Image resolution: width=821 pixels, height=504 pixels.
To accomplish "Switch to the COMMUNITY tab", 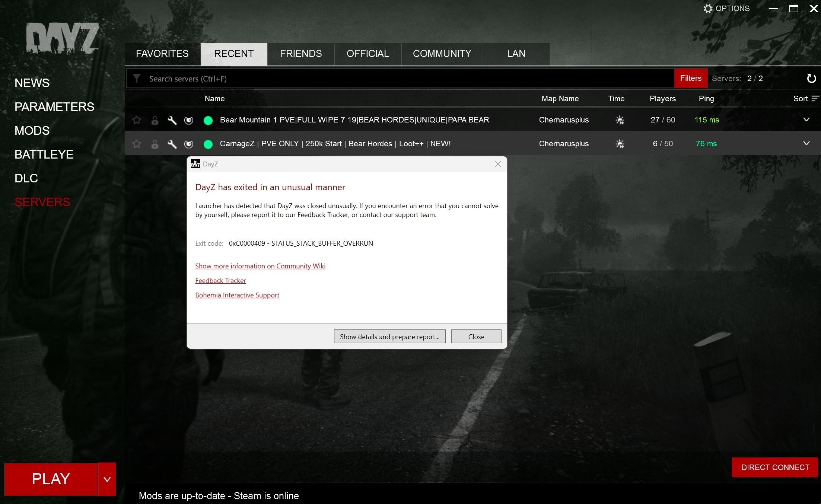I will (x=442, y=54).
